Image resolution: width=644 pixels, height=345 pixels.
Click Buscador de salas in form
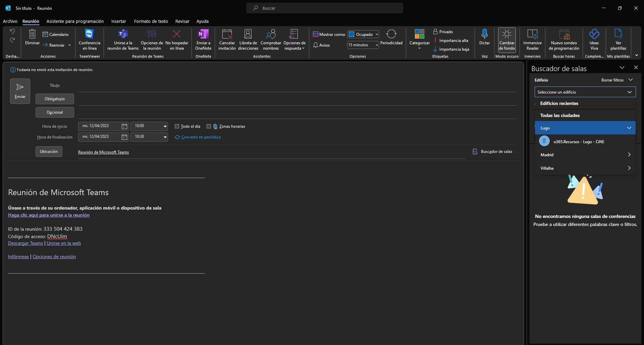[492, 152]
